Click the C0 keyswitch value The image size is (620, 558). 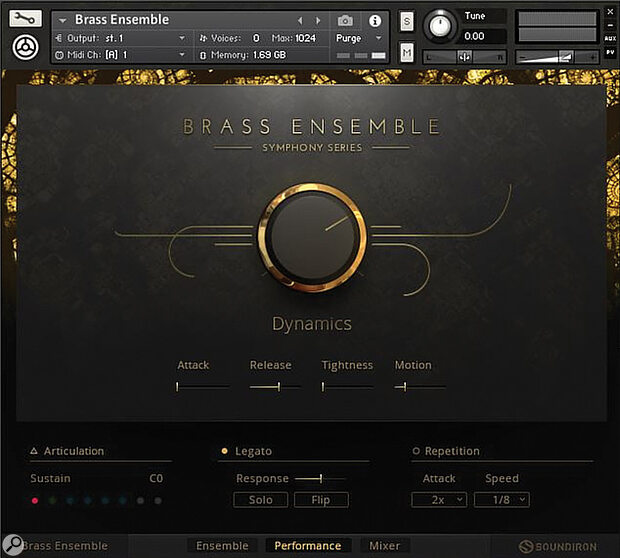156,479
